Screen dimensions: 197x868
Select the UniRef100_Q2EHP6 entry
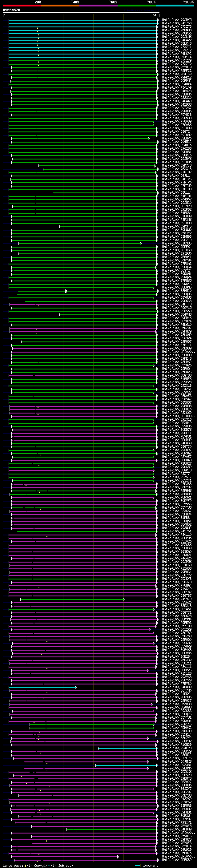(x=177, y=139)
